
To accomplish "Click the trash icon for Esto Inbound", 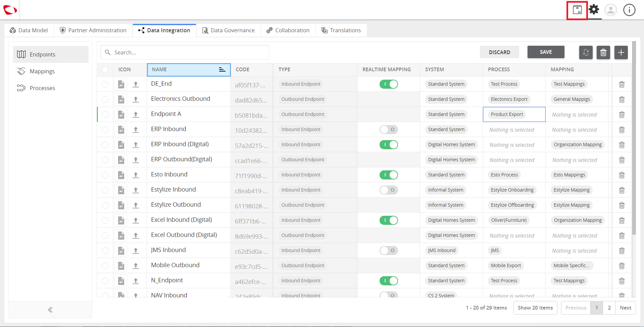I will 622,175.
